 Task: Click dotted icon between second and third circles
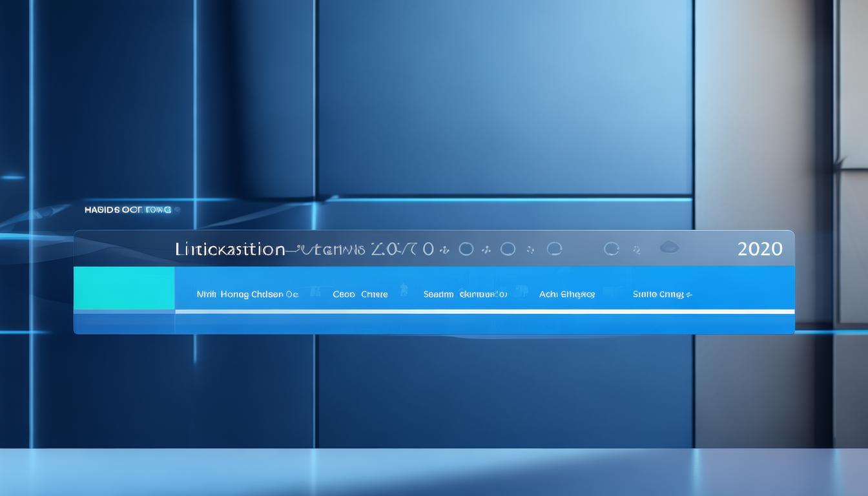click(530, 250)
